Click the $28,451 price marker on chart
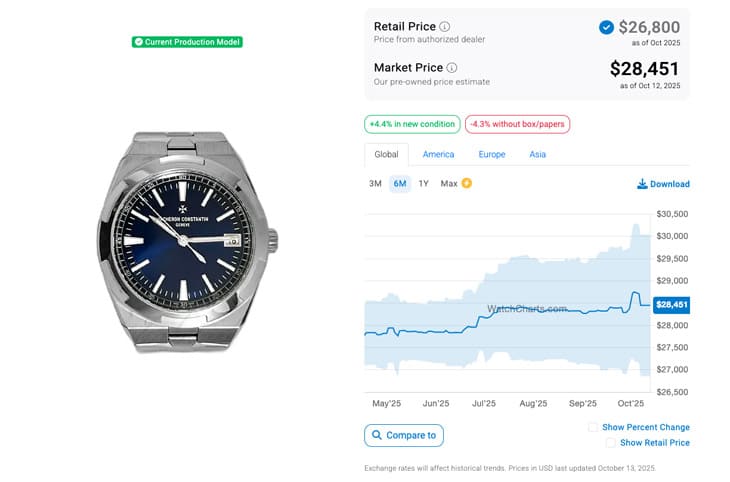 click(671, 305)
